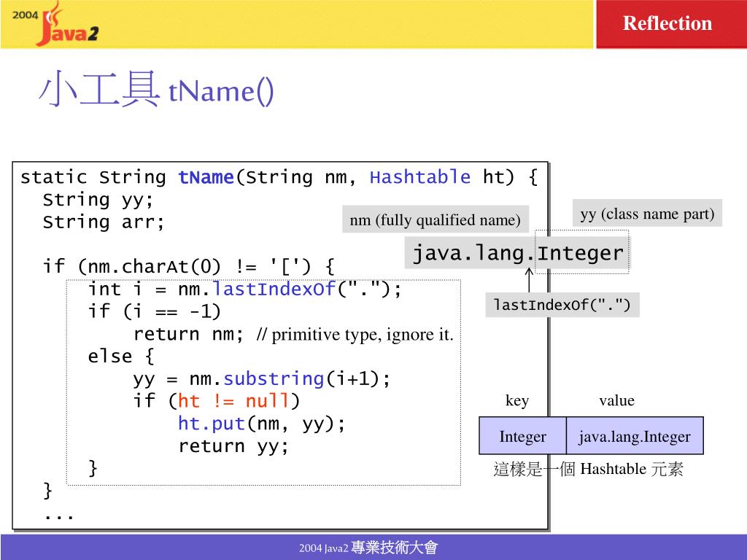
Task: Click the blue ht.put call
Action: 212,424
